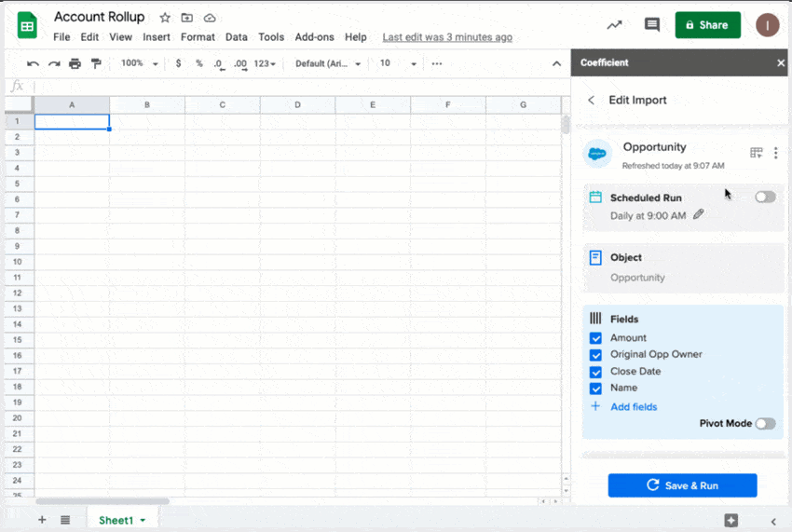Expand the font size 10 dropdown
The height and width of the screenshot is (532, 792).
click(x=398, y=63)
